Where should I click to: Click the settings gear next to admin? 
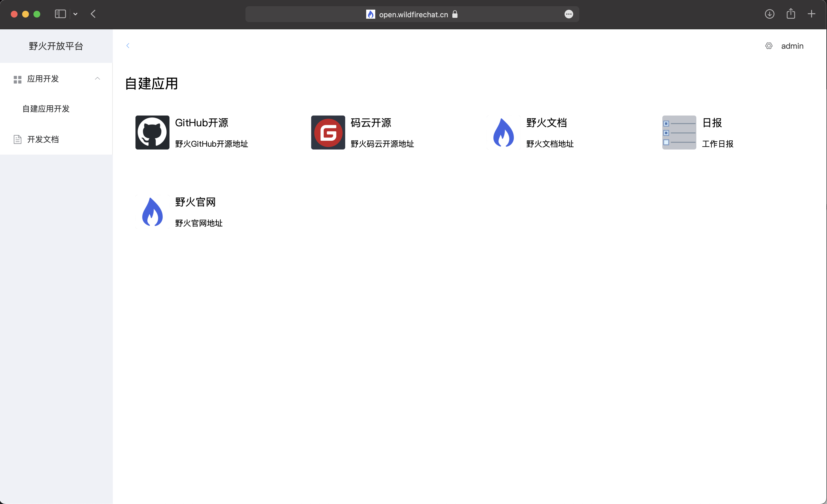[769, 46]
